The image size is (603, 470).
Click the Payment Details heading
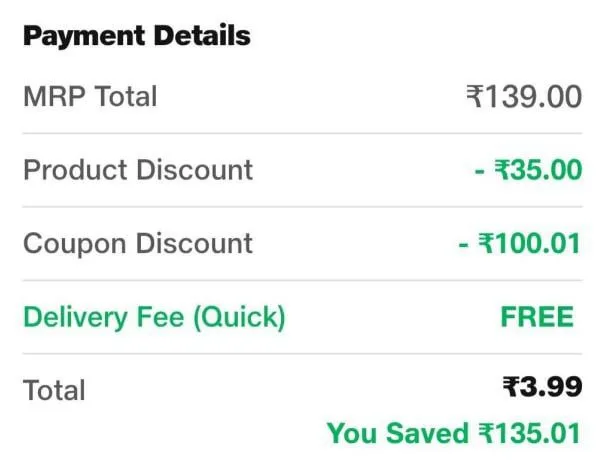click(136, 38)
